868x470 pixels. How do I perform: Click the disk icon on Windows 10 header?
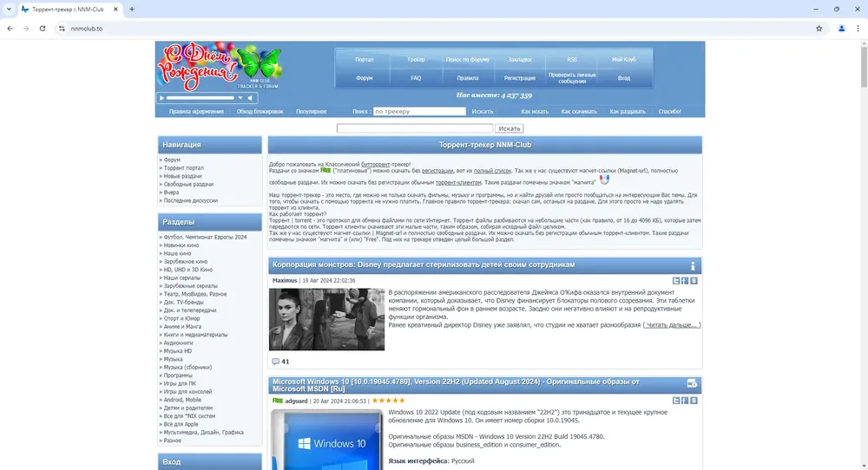click(692, 383)
